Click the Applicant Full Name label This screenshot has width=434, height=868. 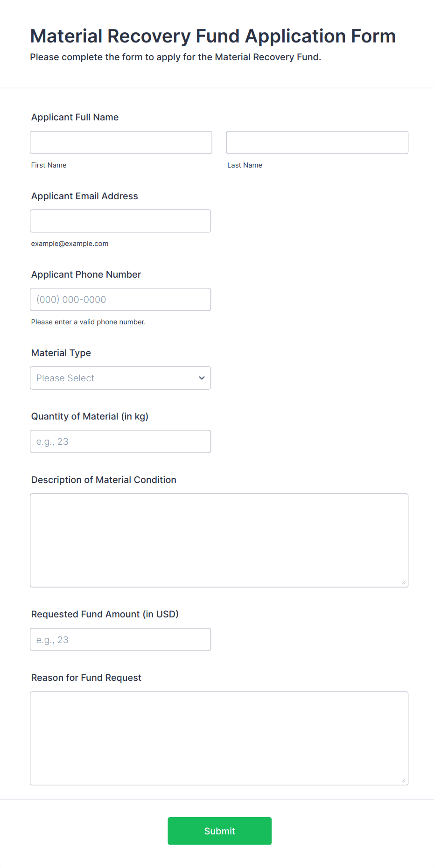click(75, 117)
